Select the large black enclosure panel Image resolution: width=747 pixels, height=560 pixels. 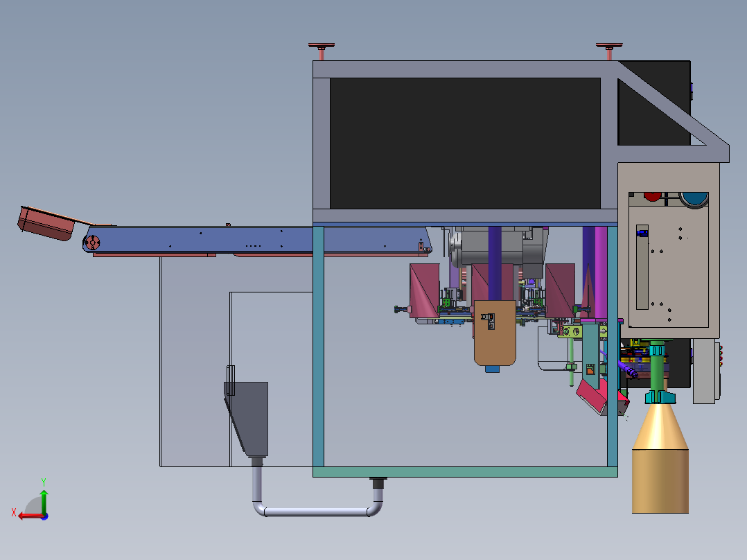click(465, 143)
